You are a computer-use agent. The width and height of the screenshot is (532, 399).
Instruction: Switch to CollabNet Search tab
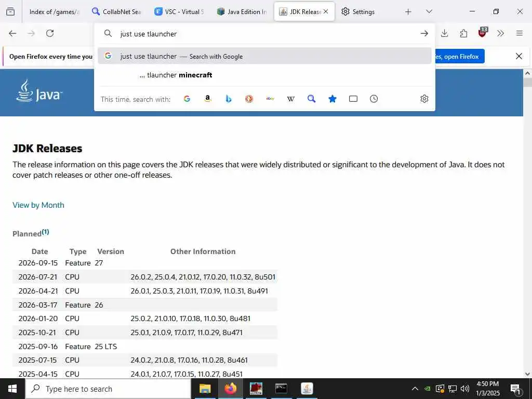coord(117,12)
